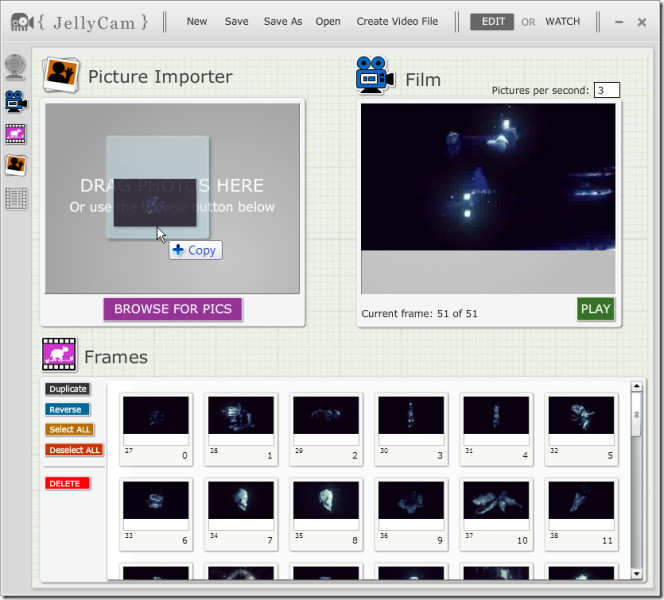The height and width of the screenshot is (600, 664).
Task: Minimize the JellyCam window
Action: (619, 22)
